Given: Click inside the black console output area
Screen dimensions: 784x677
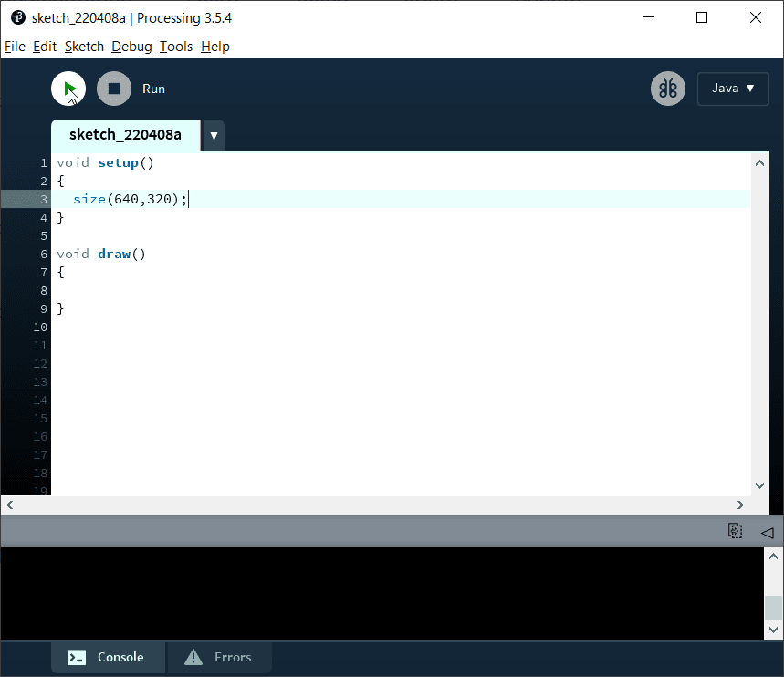Looking at the screenshot, I should [x=382, y=592].
